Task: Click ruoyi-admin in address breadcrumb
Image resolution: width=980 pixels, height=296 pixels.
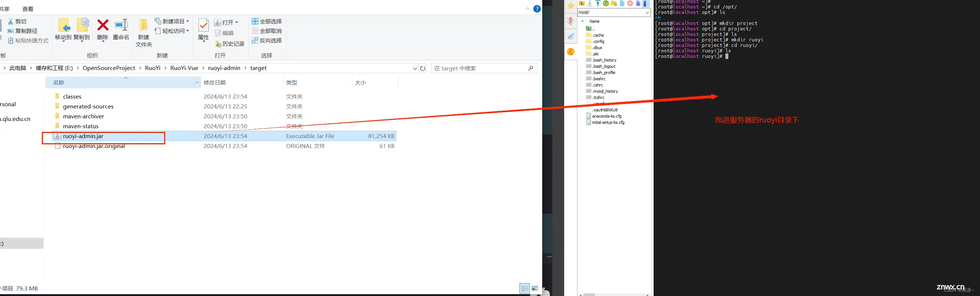Action: 224,68
